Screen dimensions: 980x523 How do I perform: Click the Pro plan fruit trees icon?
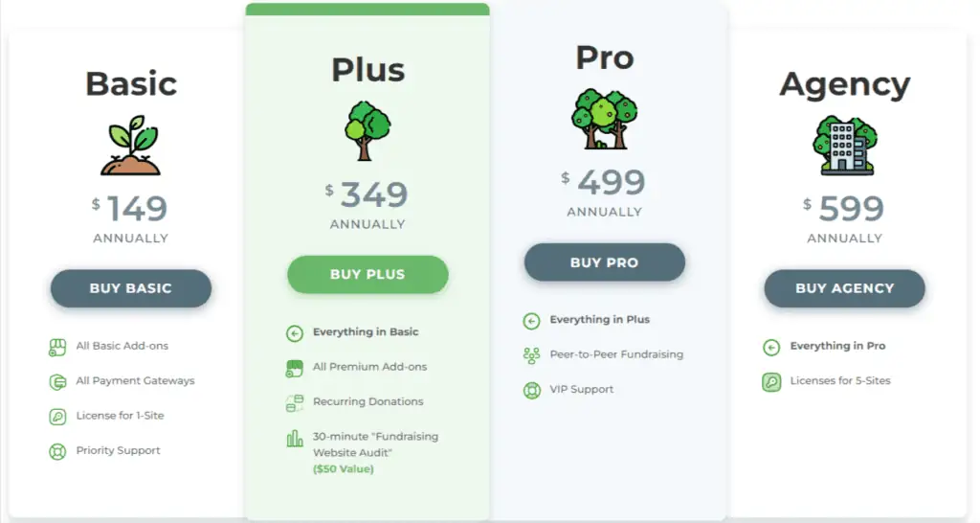[x=605, y=118]
